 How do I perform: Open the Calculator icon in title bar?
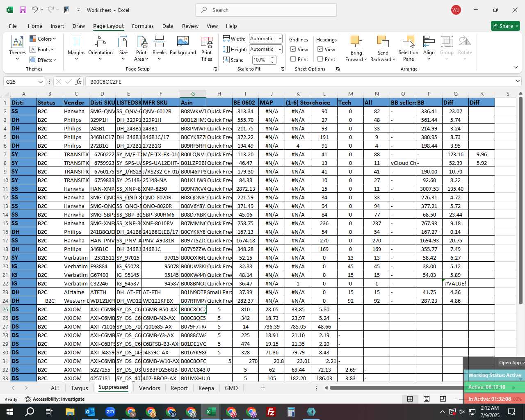point(67,10)
